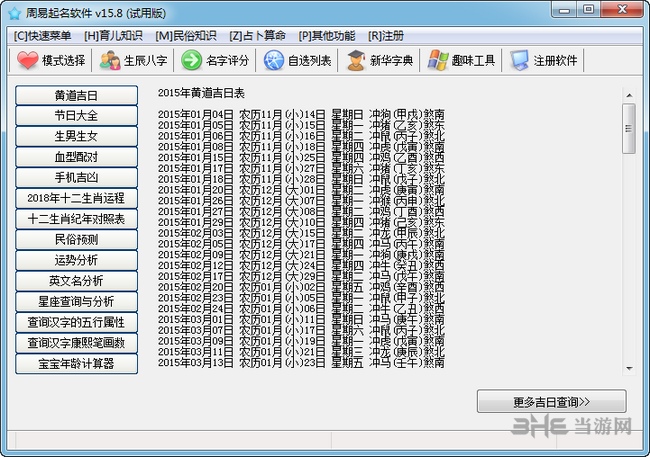Click the 趣味工具 toolbar label
This screenshot has height=457, width=650.
(x=473, y=61)
